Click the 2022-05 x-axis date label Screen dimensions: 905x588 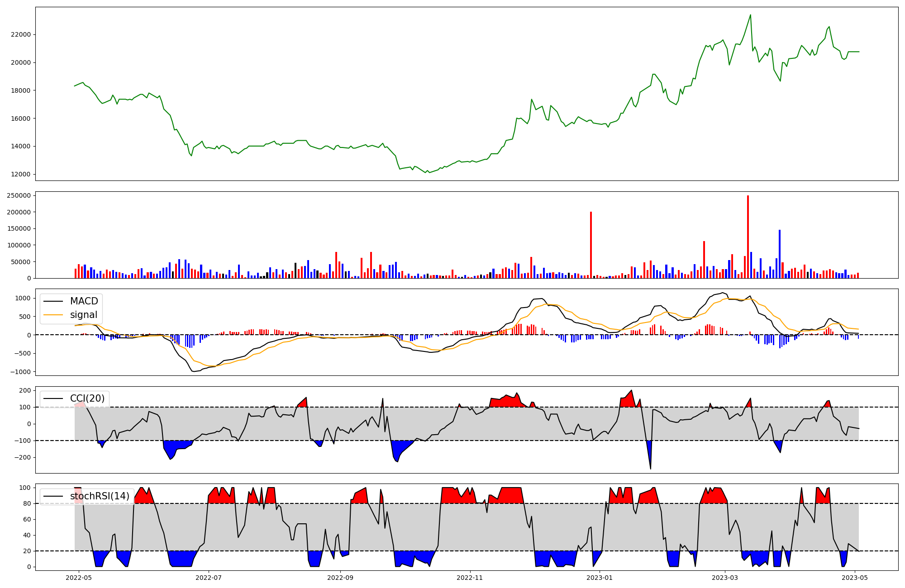tap(79, 577)
